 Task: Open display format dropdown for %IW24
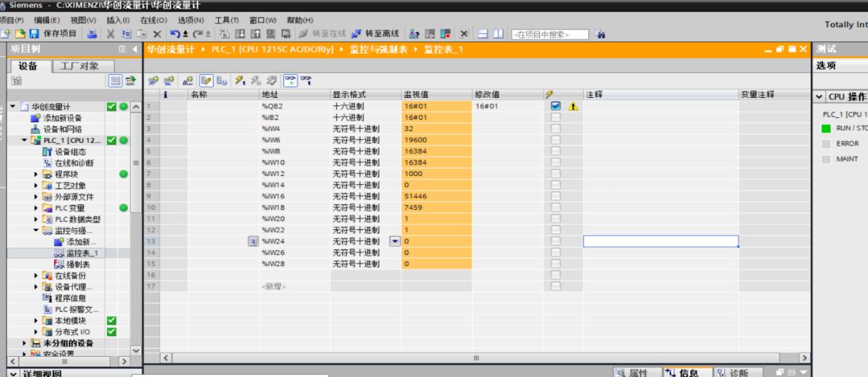395,241
